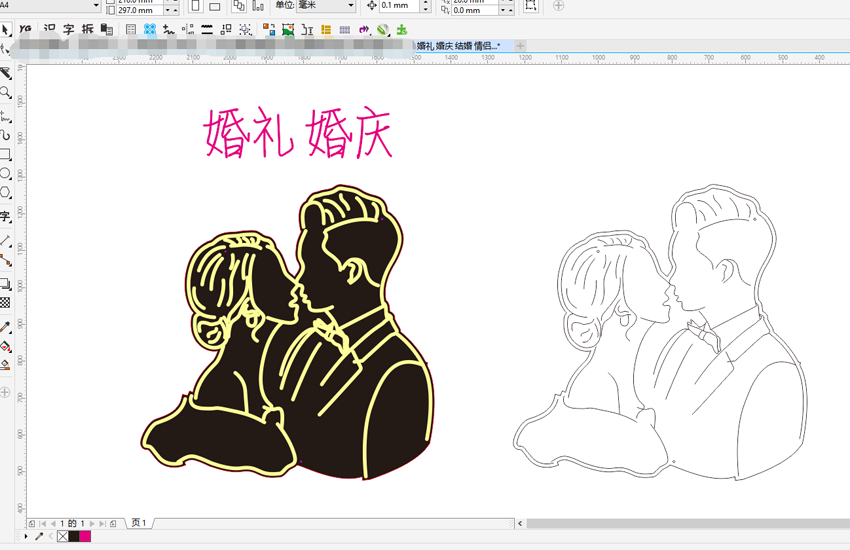Expand document palette arrow at bottom

25,536
